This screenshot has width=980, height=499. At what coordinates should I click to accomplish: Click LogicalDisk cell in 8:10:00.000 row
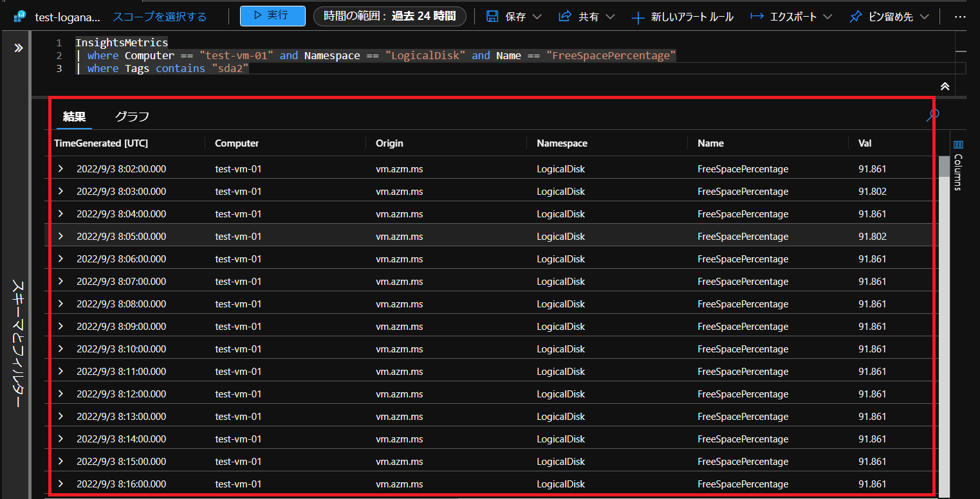point(560,349)
